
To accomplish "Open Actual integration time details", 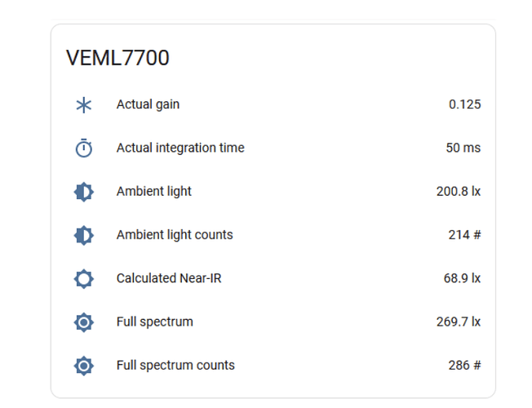I will pyautogui.click(x=180, y=148).
